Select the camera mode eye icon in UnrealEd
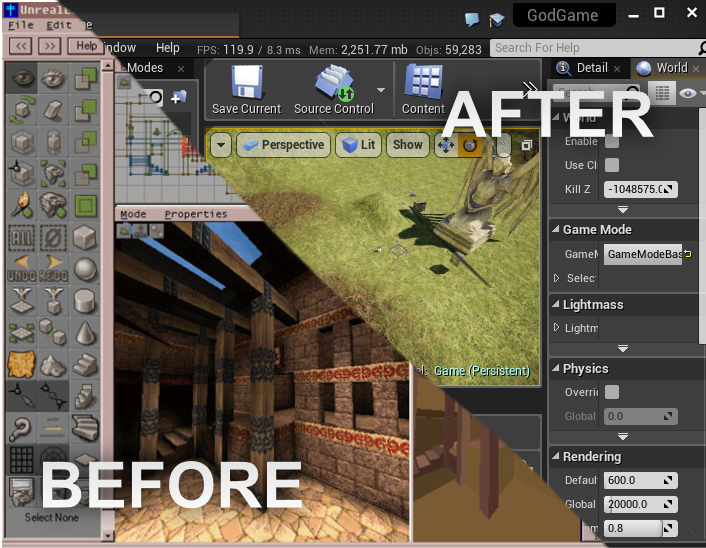The width and height of the screenshot is (706, 548). tap(22, 78)
